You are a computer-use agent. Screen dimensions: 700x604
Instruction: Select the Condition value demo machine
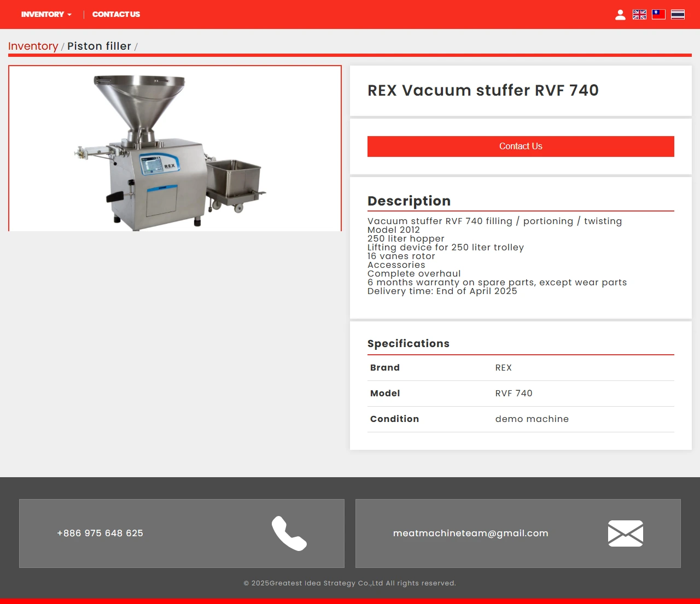point(532,419)
